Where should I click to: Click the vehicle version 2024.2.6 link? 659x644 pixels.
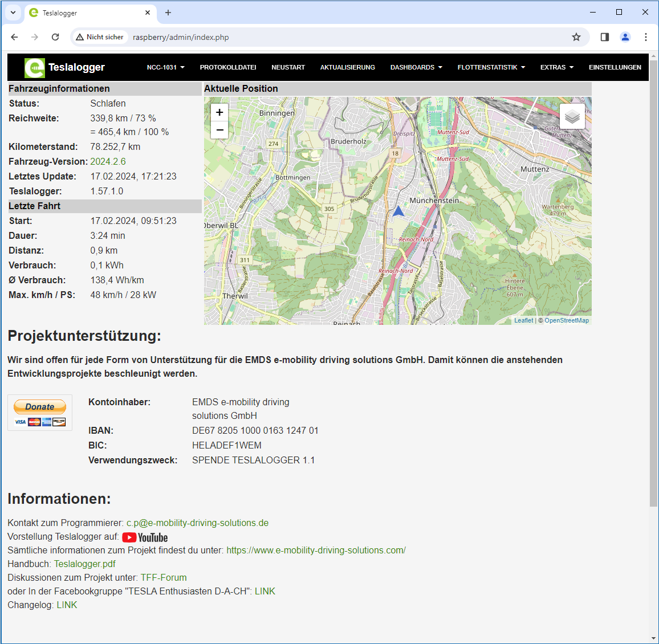pos(108,161)
